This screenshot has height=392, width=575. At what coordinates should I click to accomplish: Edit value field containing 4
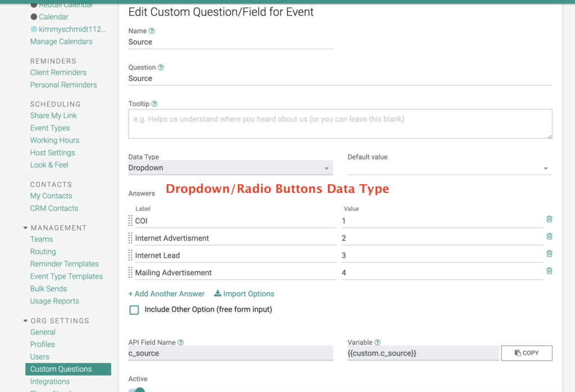coord(442,272)
